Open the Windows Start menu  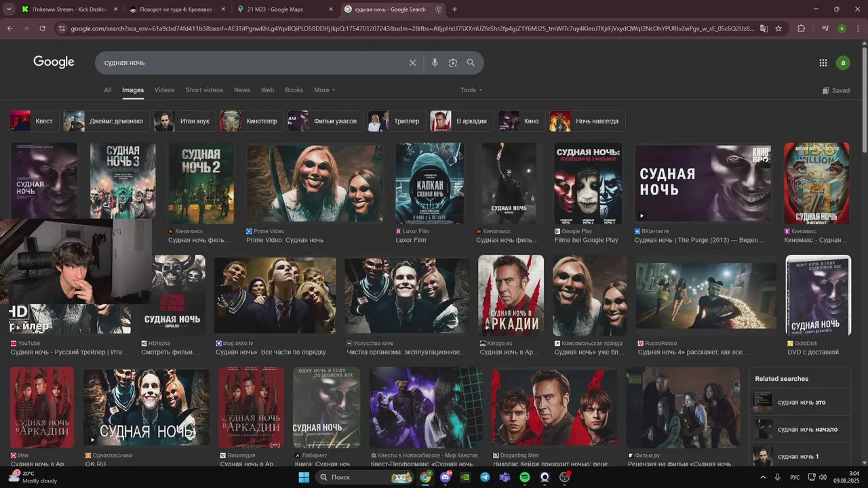pos(304,477)
